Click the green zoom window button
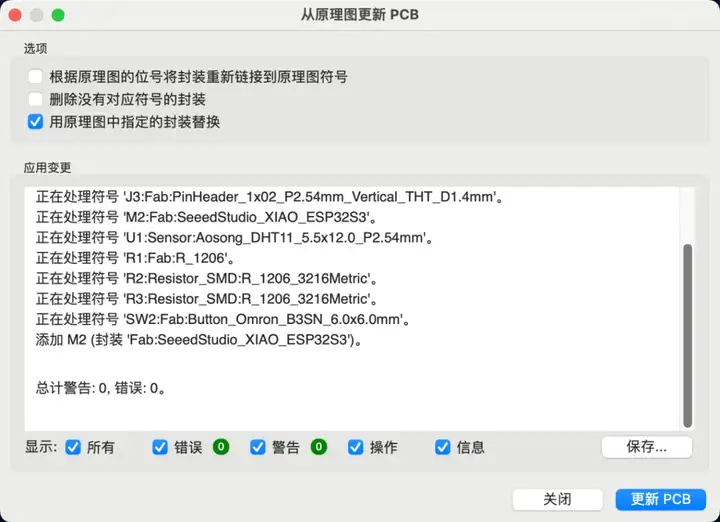Screen dimensions: 720x522 58,15
